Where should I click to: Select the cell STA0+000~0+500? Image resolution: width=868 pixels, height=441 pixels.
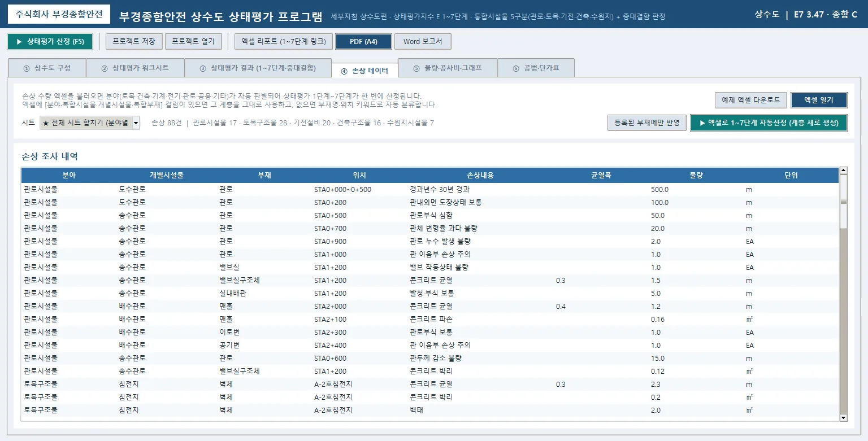(x=342, y=189)
